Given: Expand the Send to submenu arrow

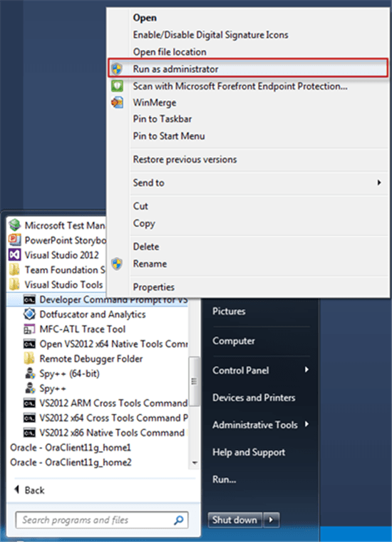Looking at the screenshot, I should point(379,183).
